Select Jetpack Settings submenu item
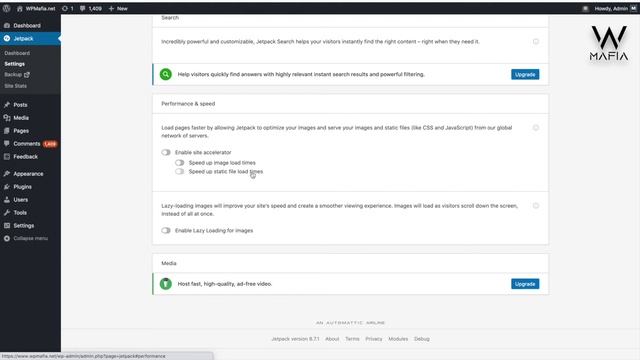Viewport: 640px width, 360px height. [x=15, y=64]
